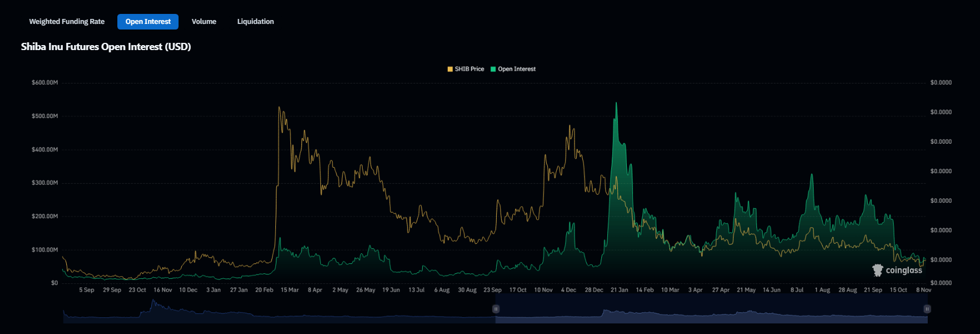Click the $600.00M y-axis label
The image size is (980, 334).
[x=44, y=82]
